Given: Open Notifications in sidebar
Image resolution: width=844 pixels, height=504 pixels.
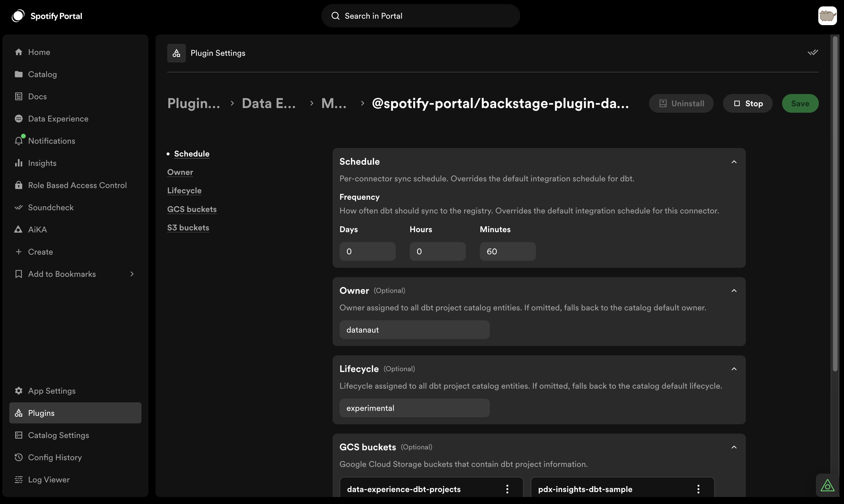Looking at the screenshot, I should tap(75, 141).
